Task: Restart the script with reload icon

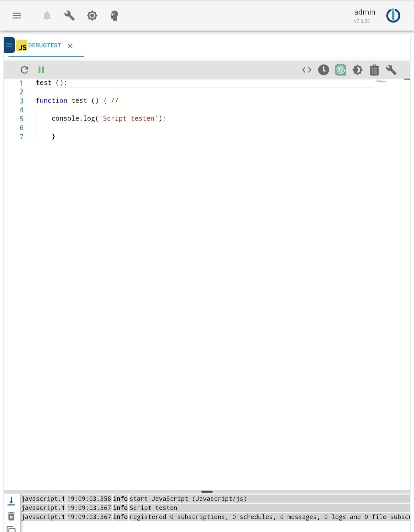Action: 24,70
